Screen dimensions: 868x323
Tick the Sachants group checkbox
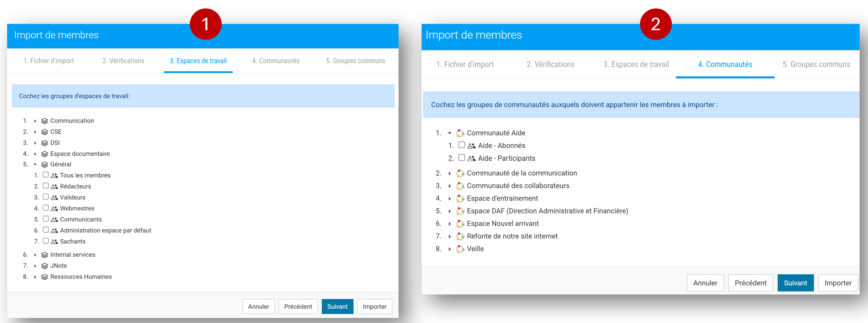(x=46, y=241)
